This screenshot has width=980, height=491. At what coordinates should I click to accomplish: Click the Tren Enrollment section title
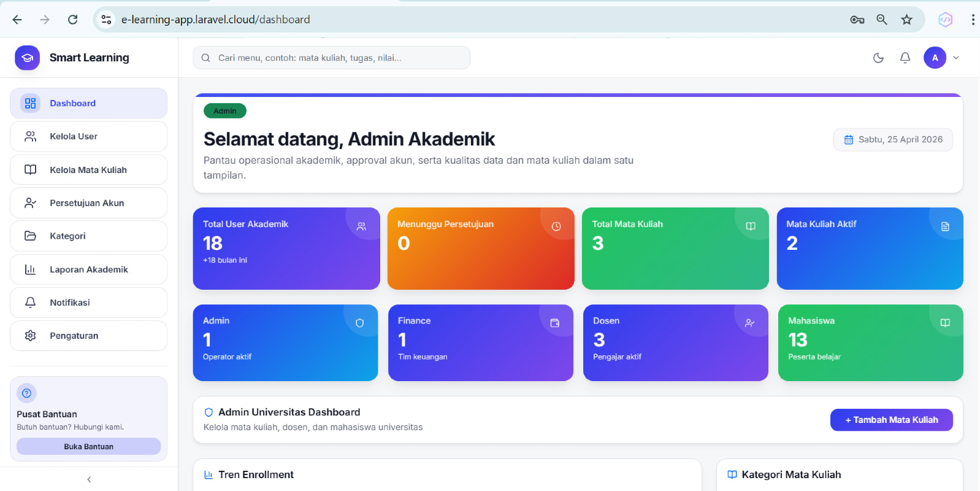256,474
